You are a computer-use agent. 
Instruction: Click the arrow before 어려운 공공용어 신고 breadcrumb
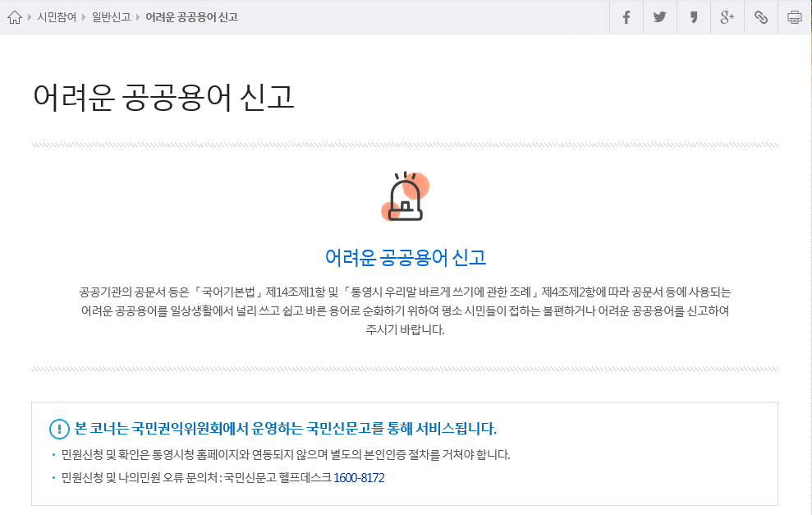pos(138,17)
